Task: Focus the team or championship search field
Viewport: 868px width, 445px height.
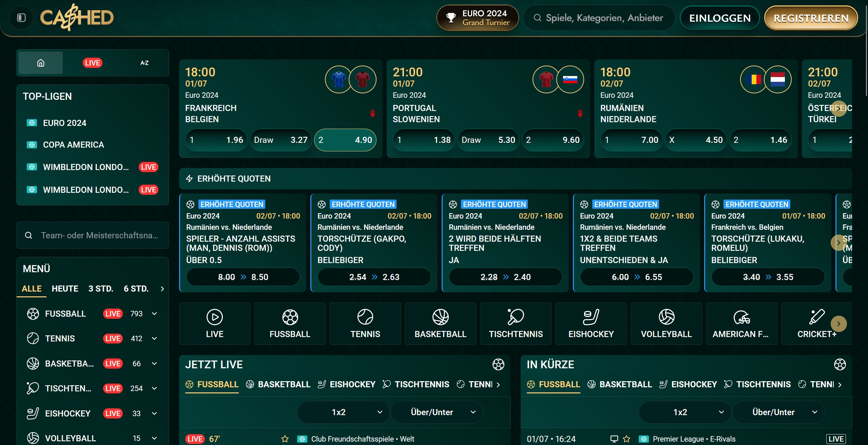Action: coord(98,235)
